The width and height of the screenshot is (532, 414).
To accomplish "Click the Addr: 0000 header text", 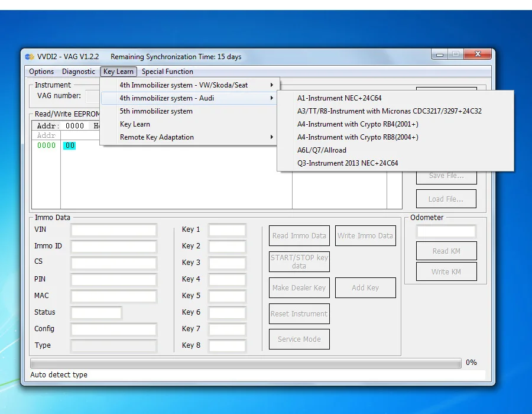I will click(x=60, y=126).
